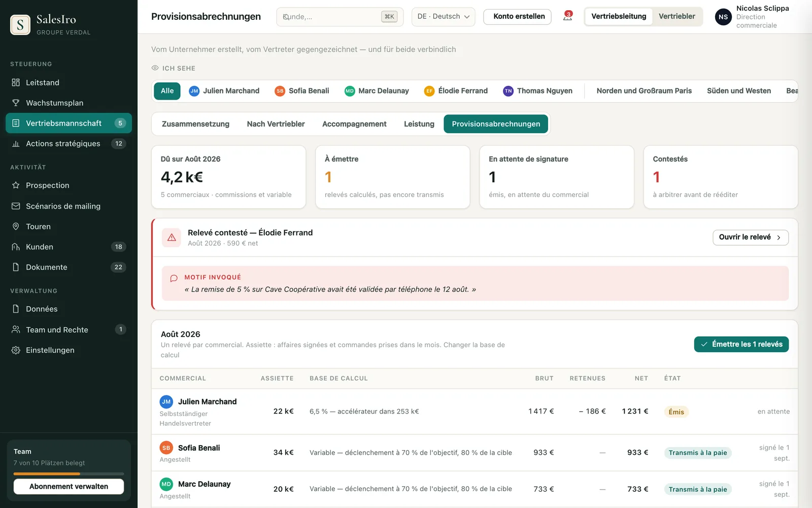Filter by Süden und Westen region

tap(739, 91)
